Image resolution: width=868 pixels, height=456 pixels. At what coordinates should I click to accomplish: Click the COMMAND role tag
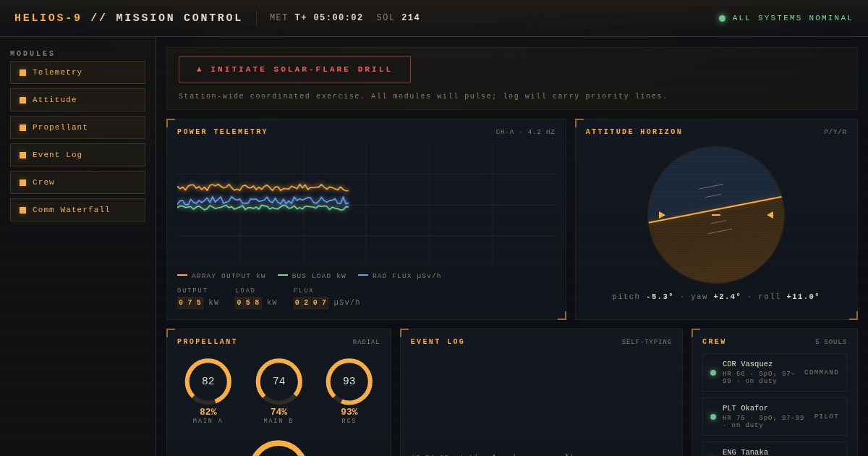click(x=822, y=373)
